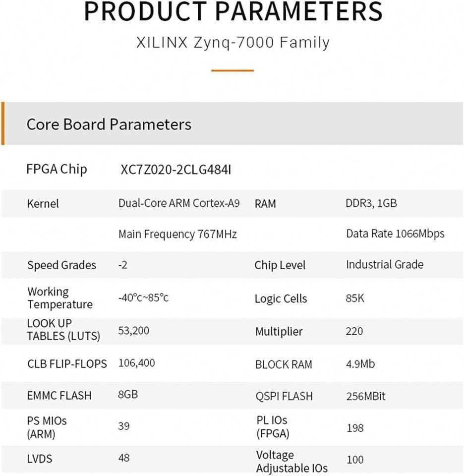Select the CLB FLIP-FLOPS 106,400 value
The width and height of the screenshot is (464, 476).
[136, 363]
